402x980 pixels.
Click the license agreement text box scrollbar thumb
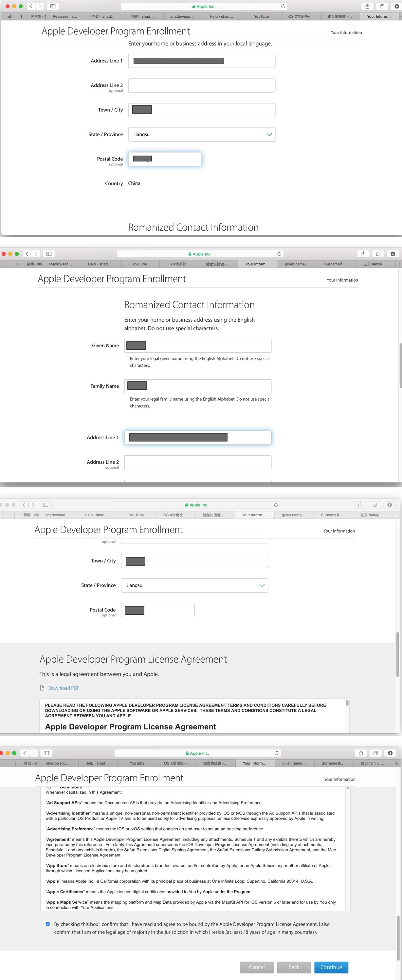[347, 703]
